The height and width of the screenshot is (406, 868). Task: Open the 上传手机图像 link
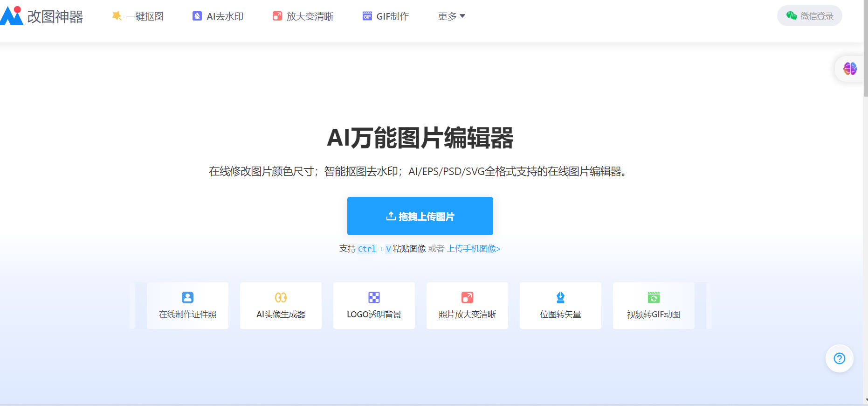click(x=473, y=249)
